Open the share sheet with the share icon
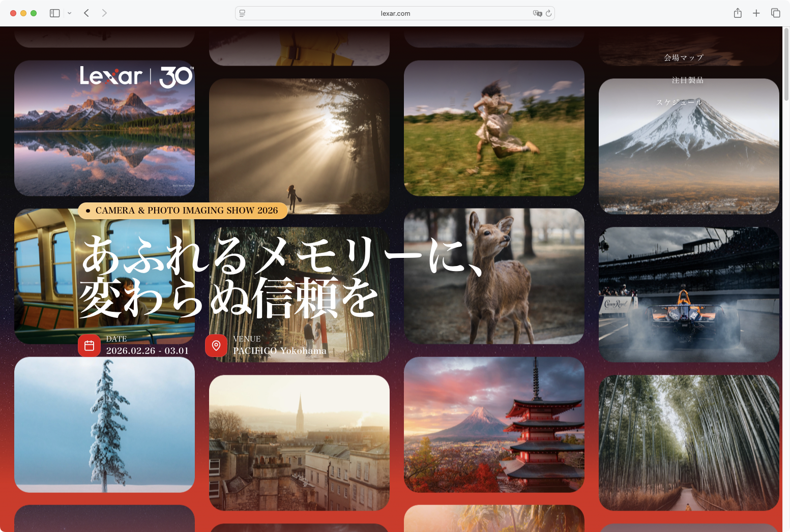Viewport: 790px width, 532px height. (x=737, y=13)
